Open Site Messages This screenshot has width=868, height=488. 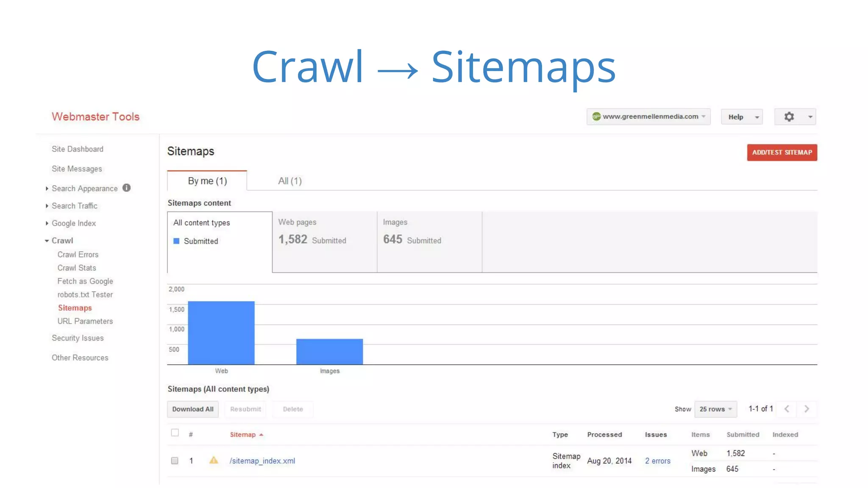(77, 169)
